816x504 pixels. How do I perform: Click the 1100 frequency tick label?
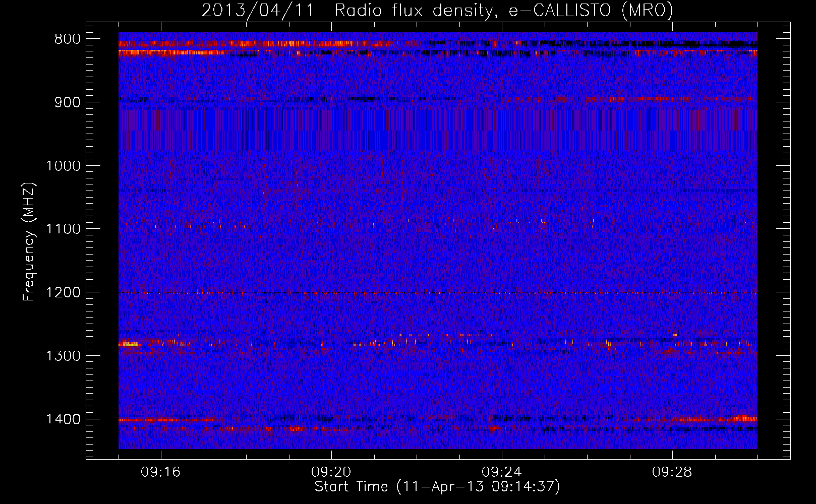63,229
